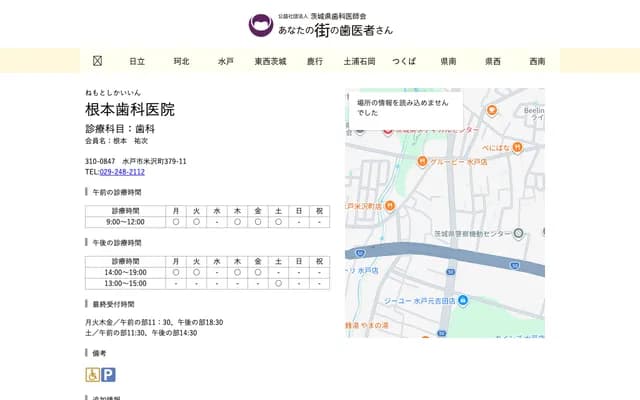Click あなたの街の歯医者さん site title
Viewport: 640px width, 400px height.
click(x=336, y=30)
